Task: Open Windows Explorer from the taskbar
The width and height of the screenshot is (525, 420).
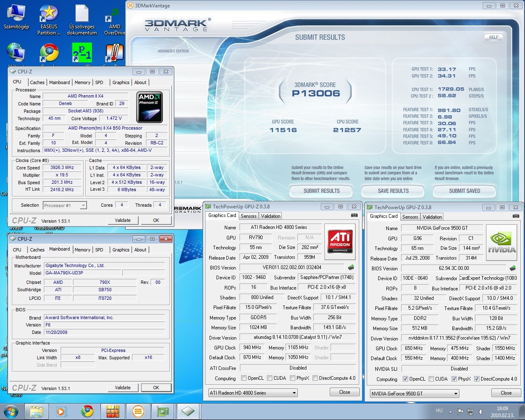Action: click(x=37, y=411)
